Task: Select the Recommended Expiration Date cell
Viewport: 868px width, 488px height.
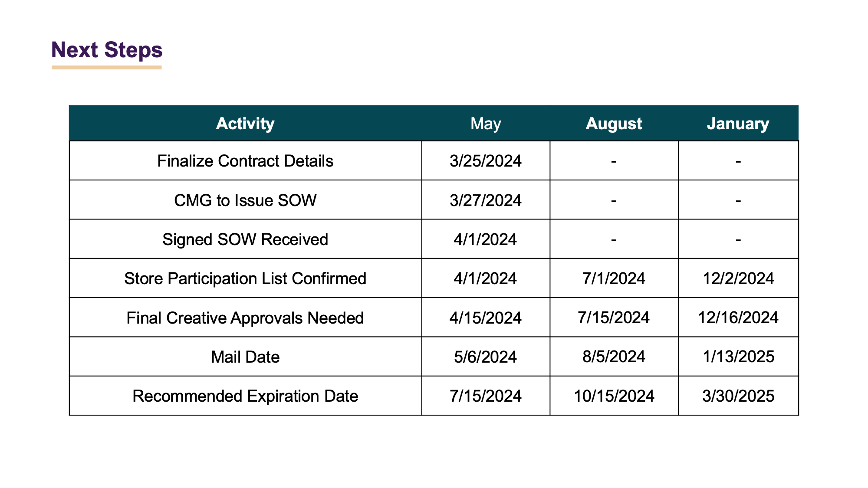Action: 245,396
